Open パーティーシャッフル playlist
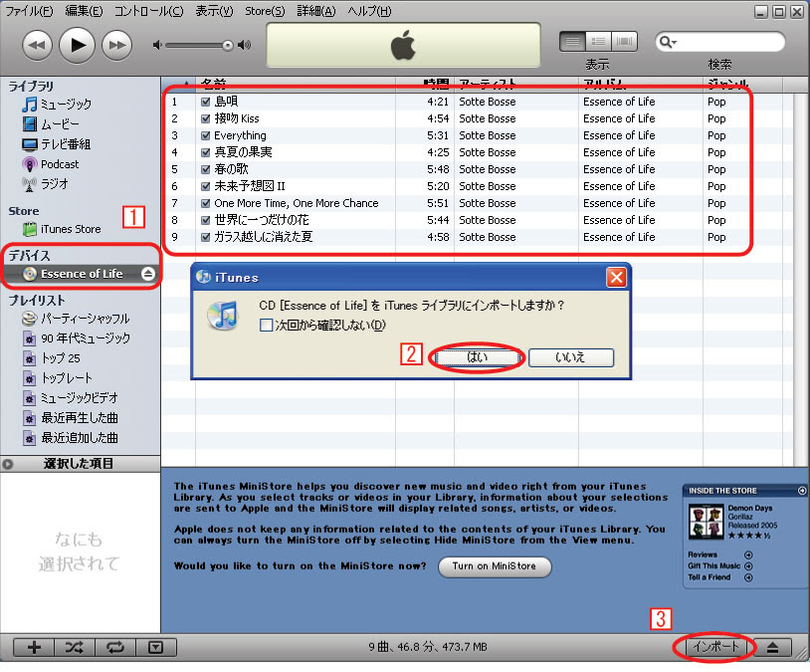 76,319
